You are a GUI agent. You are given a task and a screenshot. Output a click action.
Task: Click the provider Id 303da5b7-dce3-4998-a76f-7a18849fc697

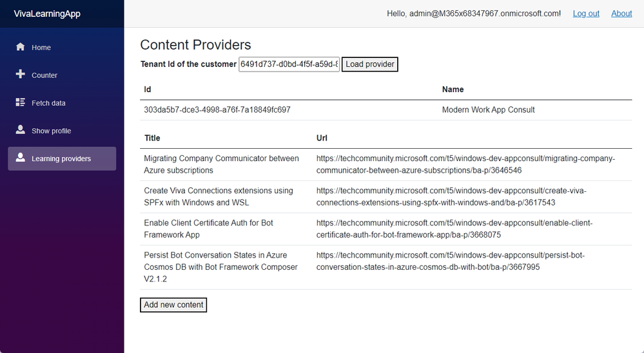tap(217, 110)
